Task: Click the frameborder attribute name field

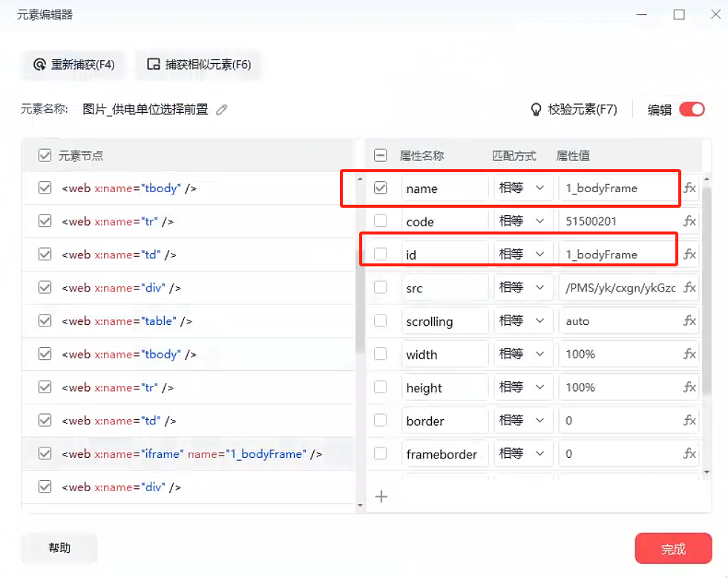Action: tap(445, 453)
